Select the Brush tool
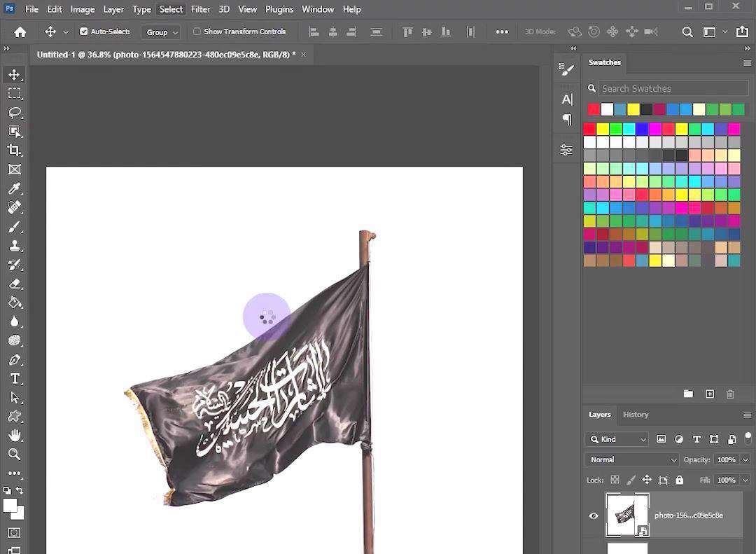The image size is (756, 554). click(14, 227)
